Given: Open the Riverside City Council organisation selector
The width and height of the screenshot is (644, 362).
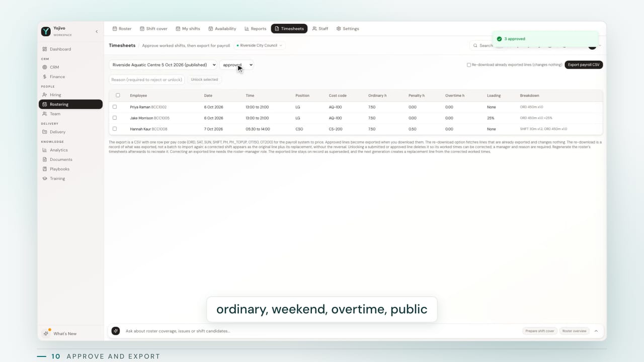Looking at the screenshot, I should [260, 46].
